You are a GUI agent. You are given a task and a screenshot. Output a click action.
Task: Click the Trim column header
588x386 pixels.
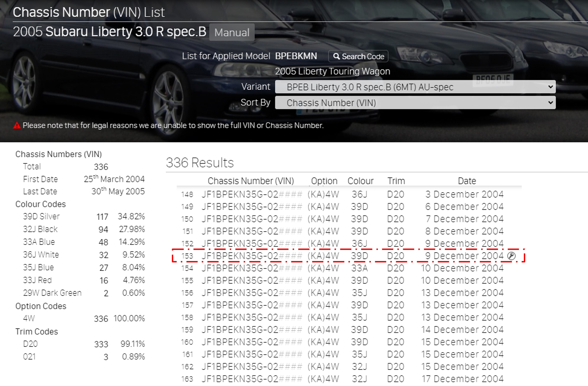coord(396,181)
